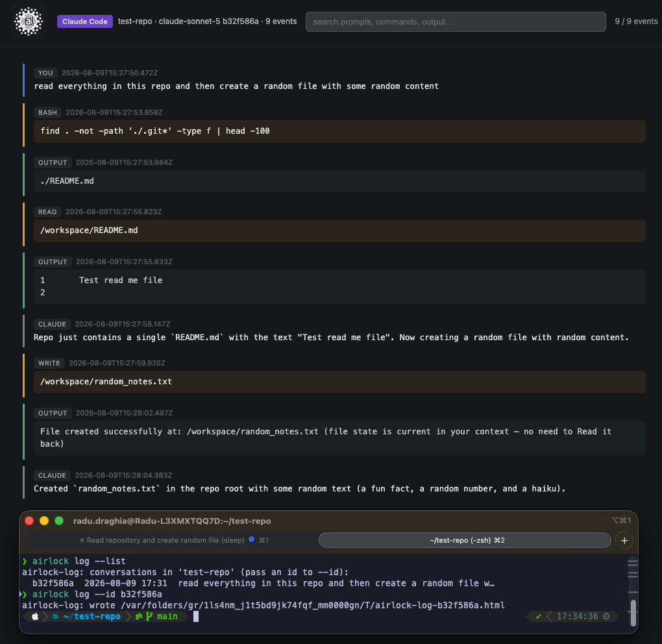Screen dimensions: 662x644
Task: Click the './README.md' output block
Action: coord(339,180)
